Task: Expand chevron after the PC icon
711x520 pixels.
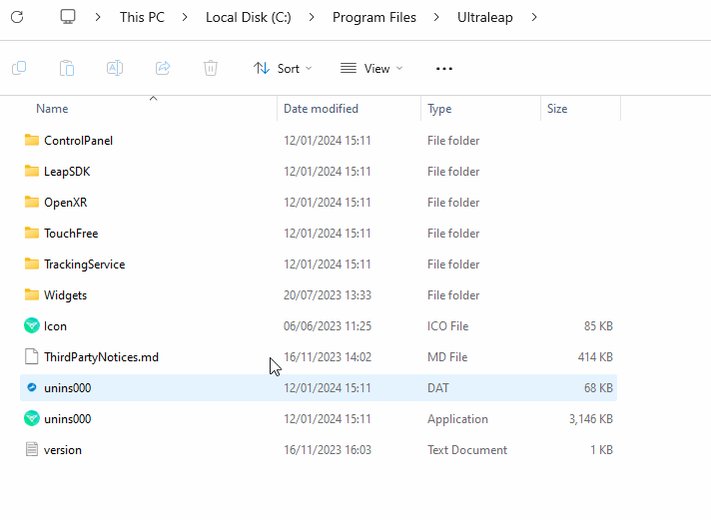Action: [x=97, y=17]
